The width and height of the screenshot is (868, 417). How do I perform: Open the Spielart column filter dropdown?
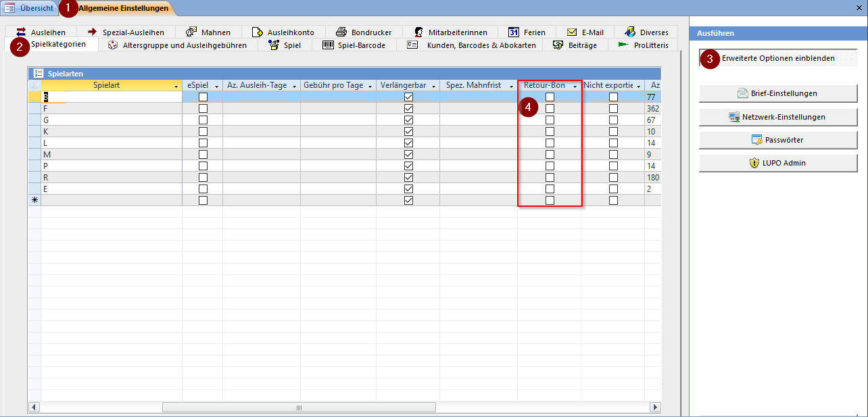(176, 86)
